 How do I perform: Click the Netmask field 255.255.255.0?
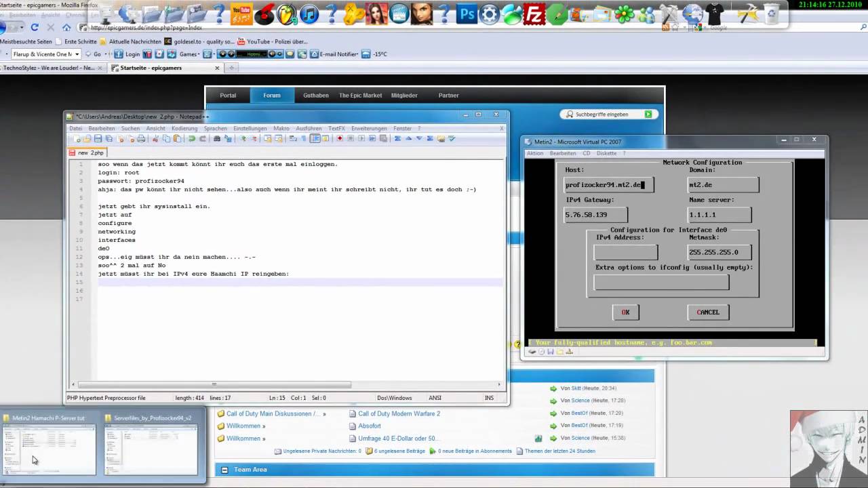pos(719,252)
